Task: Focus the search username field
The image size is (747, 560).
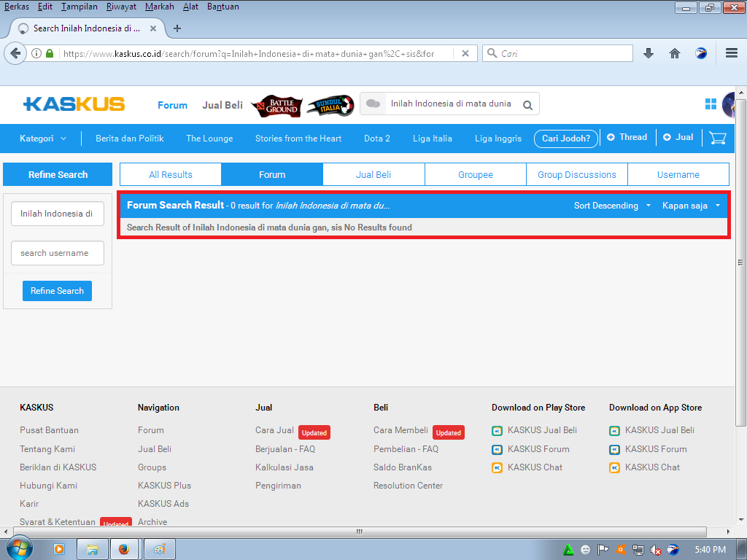Action: point(58,253)
